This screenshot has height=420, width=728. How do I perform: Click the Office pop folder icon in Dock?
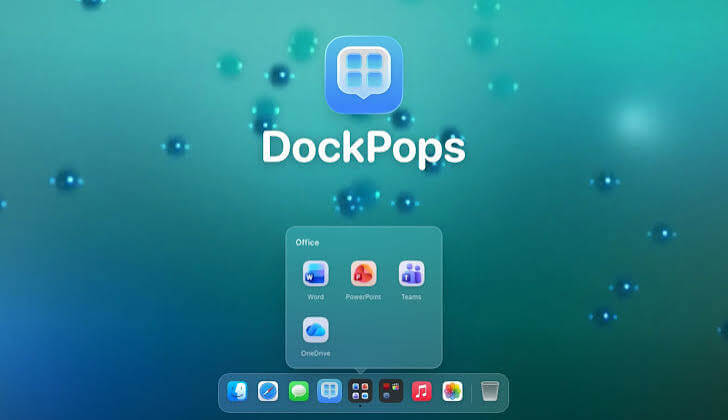pos(360,391)
